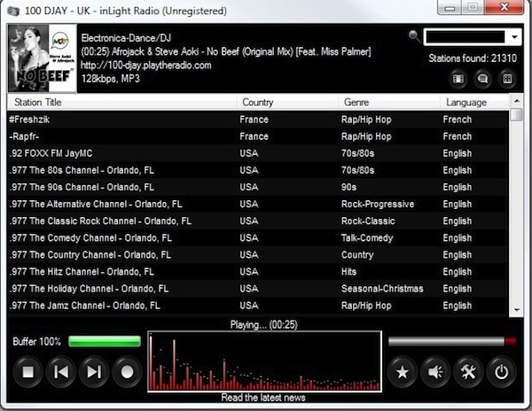532x411 pixels.
Task: Open the search box dropdown arrow
Action: pyautogui.click(x=514, y=37)
